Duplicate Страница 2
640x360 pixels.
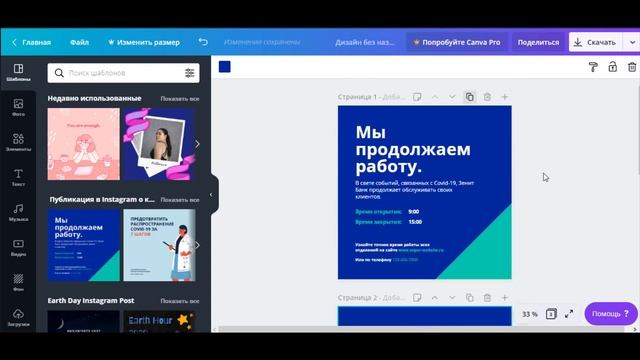point(469,298)
